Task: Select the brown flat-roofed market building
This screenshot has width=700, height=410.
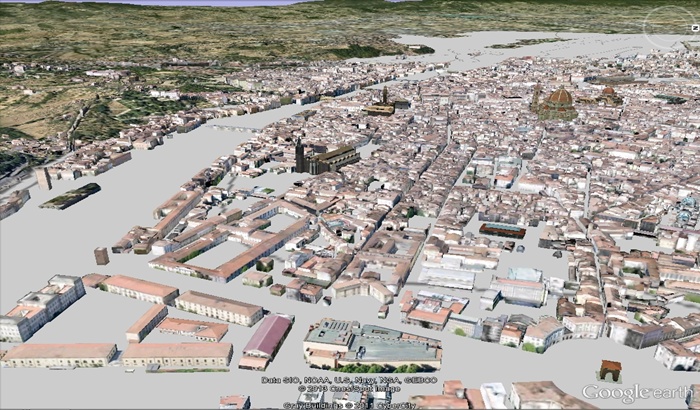Action: click(502, 230)
